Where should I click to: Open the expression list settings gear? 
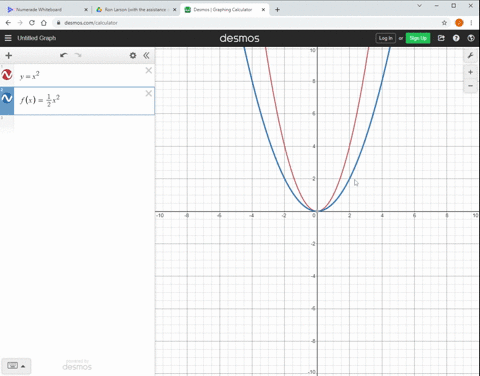pos(133,55)
